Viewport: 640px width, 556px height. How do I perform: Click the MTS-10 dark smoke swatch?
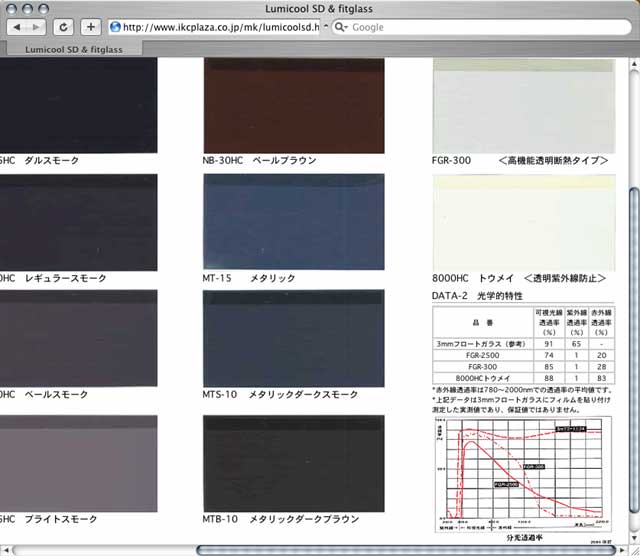[x=294, y=338]
